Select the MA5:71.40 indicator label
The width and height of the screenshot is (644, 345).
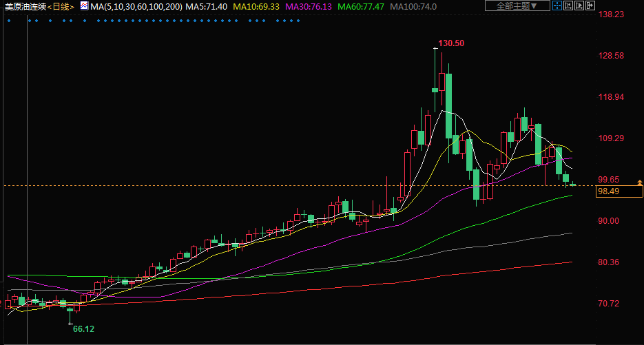pyautogui.click(x=206, y=6)
